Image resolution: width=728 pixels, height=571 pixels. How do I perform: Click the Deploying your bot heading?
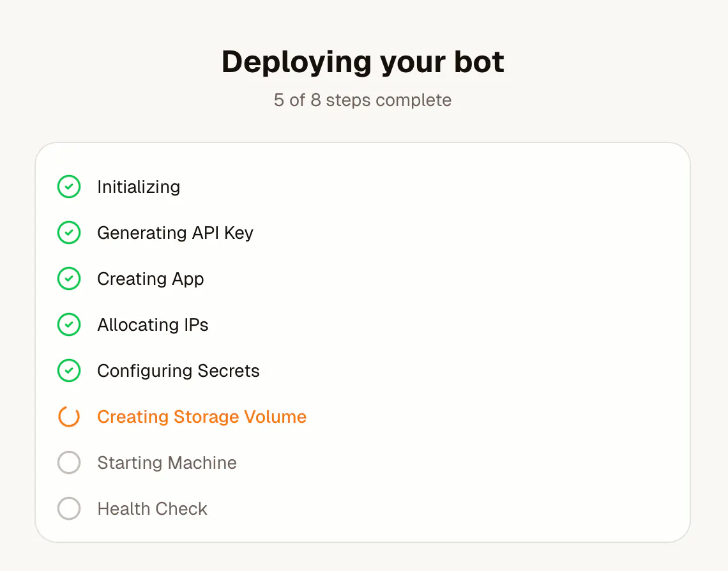363,62
